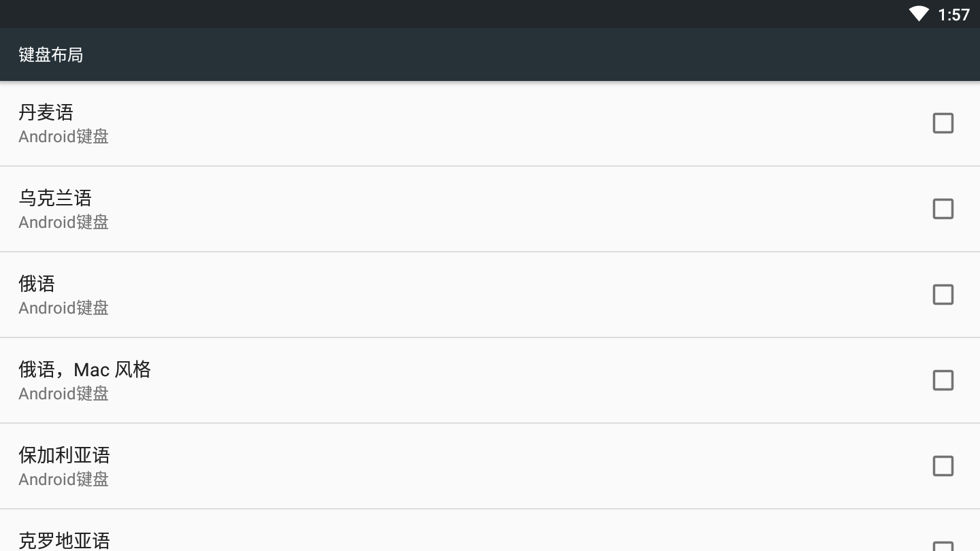Enable the 丹麦语 keyboard layout checkbox
980x551 pixels.
pos(943,123)
